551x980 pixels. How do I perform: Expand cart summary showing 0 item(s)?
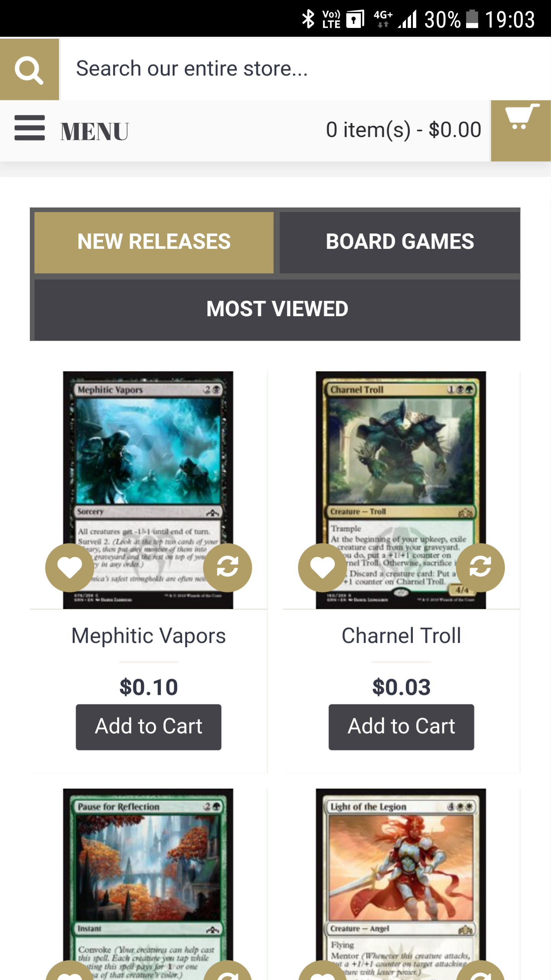pyautogui.click(x=404, y=130)
